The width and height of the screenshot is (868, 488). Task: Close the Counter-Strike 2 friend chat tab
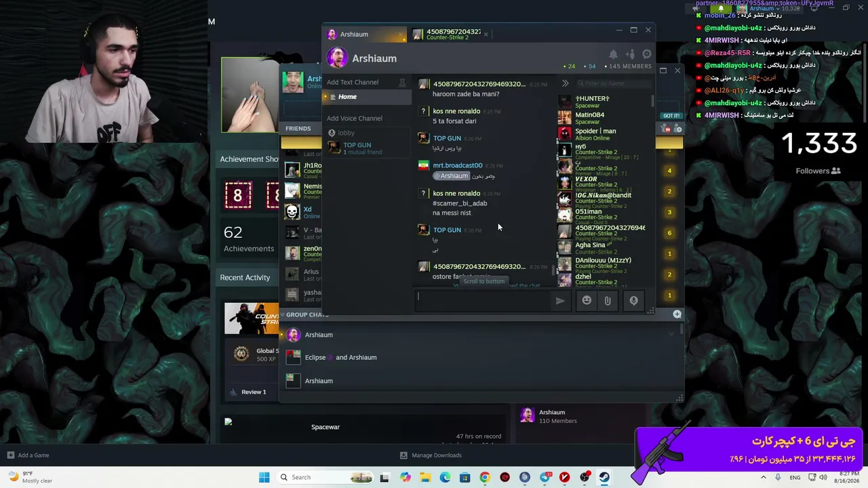click(x=486, y=34)
